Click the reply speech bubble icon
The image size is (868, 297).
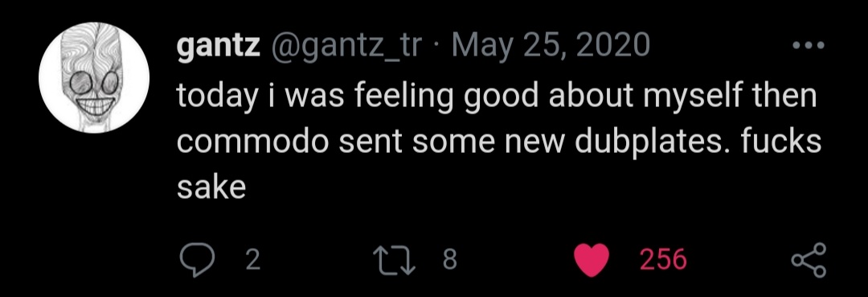point(198,260)
